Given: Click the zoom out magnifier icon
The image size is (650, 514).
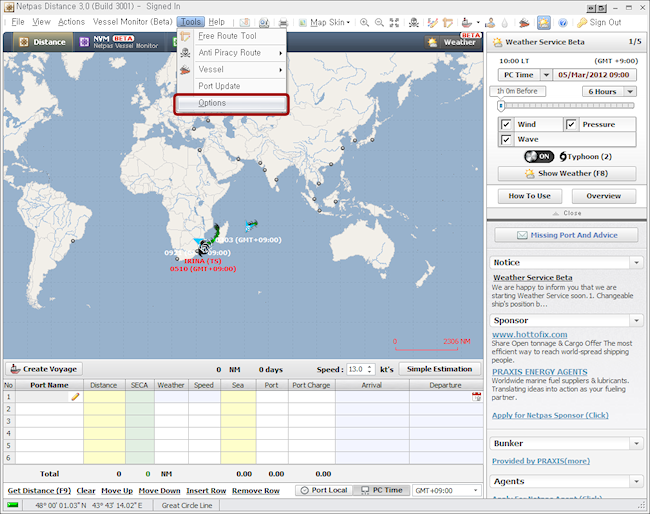Looking at the screenshot, I should pos(379,22).
